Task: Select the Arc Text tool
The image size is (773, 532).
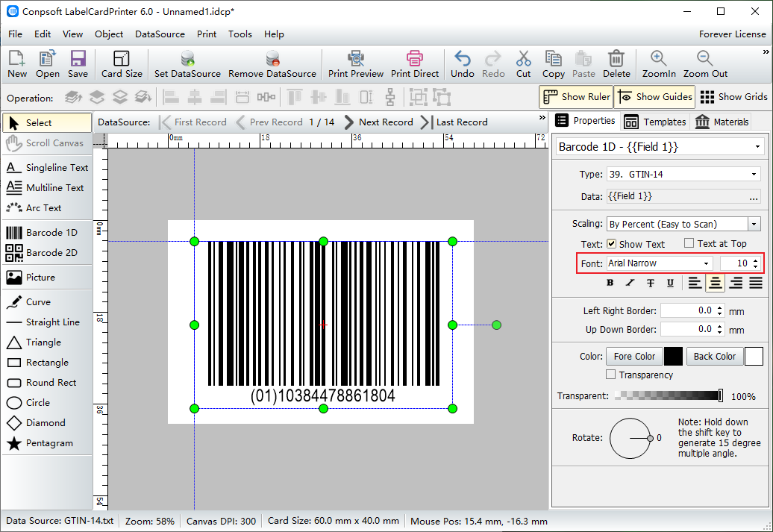Action: coord(47,208)
